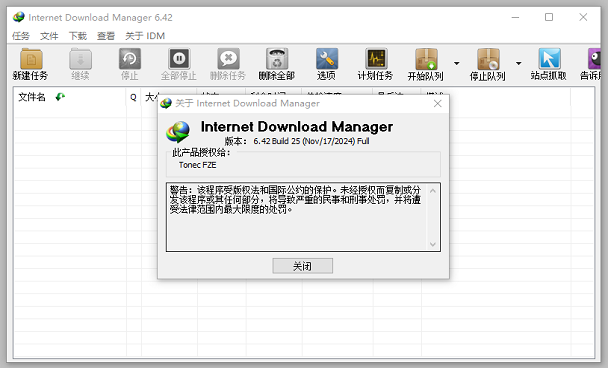Close the About dialog with X
608x368 pixels.
point(437,104)
